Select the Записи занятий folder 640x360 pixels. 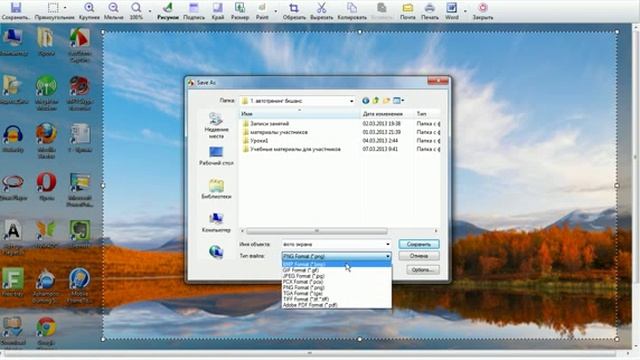[270, 123]
